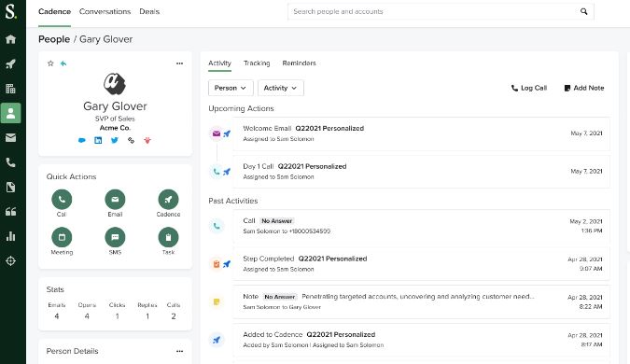Click the Acme Co. company link
630x364 pixels.
point(115,128)
